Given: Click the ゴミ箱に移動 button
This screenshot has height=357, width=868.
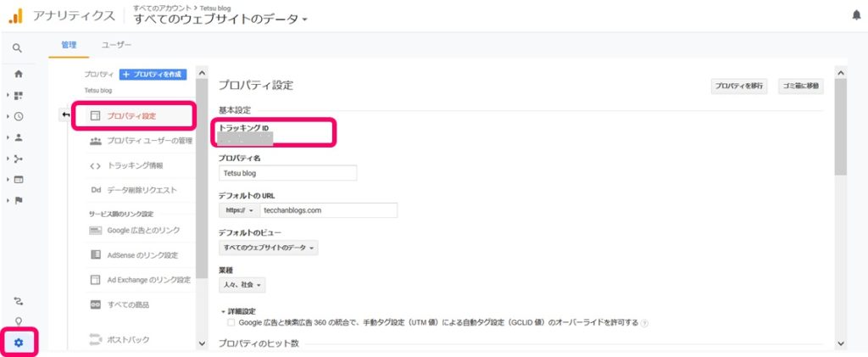Looking at the screenshot, I should point(801,86).
